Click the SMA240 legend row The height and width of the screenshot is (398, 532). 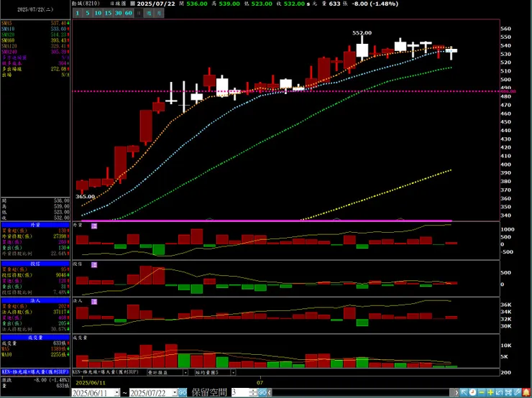tap(35, 52)
